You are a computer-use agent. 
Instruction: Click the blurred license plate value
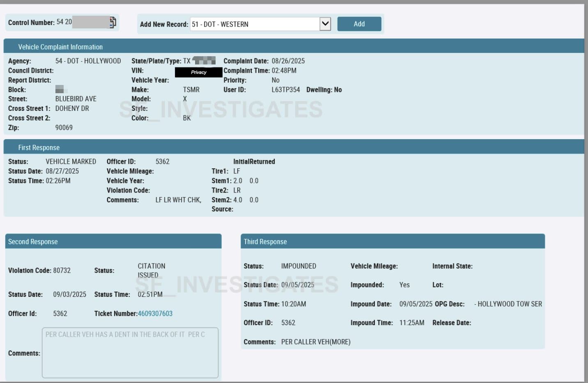pyautogui.click(x=204, y=61)
